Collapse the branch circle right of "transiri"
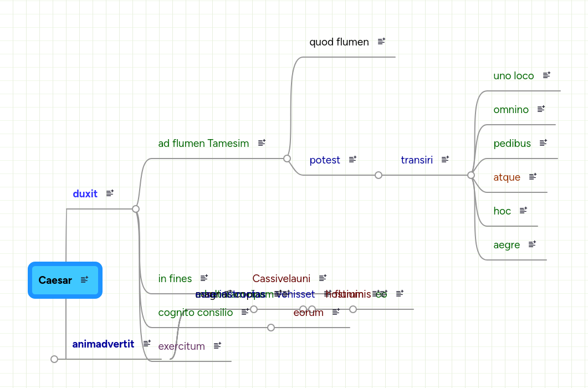 coord(471,175)
